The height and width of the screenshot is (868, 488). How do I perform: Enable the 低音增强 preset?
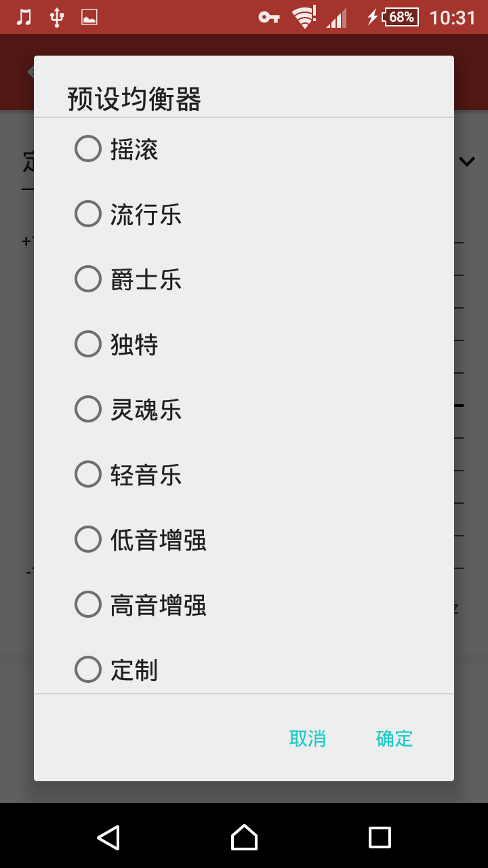coord(244,540)
